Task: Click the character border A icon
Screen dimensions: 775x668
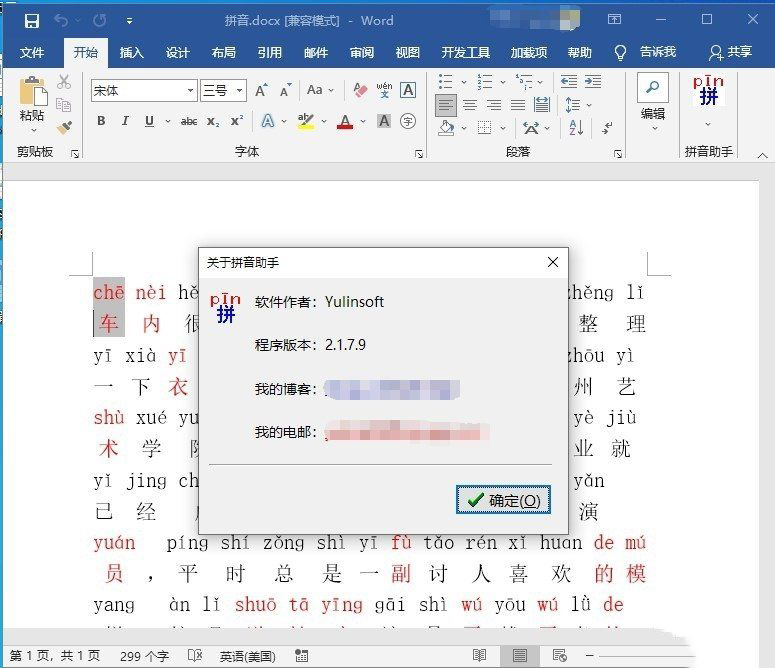Action: click(408, 90)
